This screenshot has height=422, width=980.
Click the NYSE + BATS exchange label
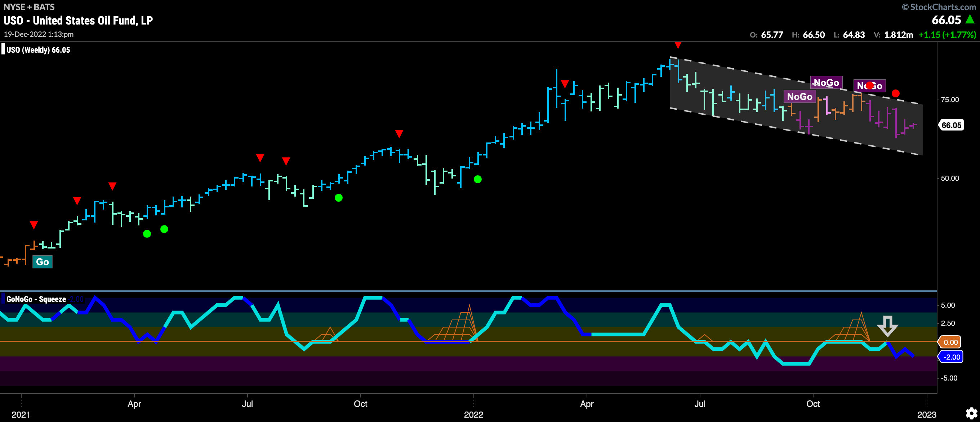29,7
